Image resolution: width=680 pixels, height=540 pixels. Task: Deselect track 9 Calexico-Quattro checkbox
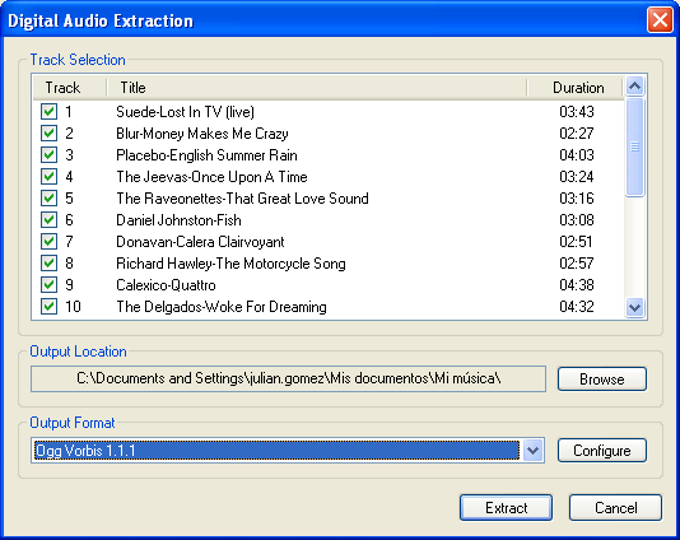(49, 285)
